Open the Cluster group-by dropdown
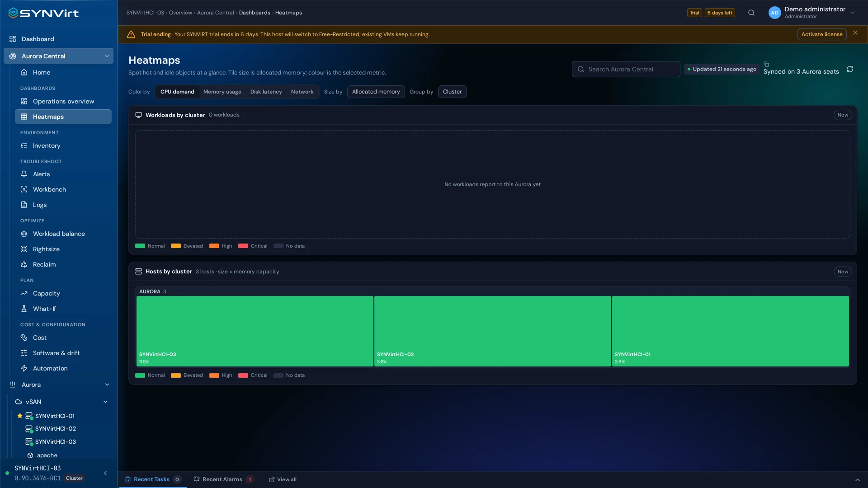Screen dimensions: 868x488 point(452,92)
